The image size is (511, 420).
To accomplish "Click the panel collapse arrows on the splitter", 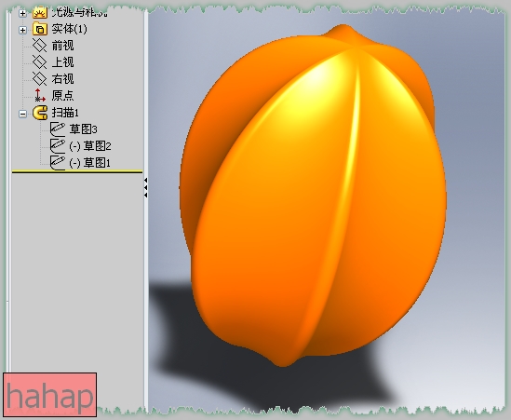I will click(146, 188).
